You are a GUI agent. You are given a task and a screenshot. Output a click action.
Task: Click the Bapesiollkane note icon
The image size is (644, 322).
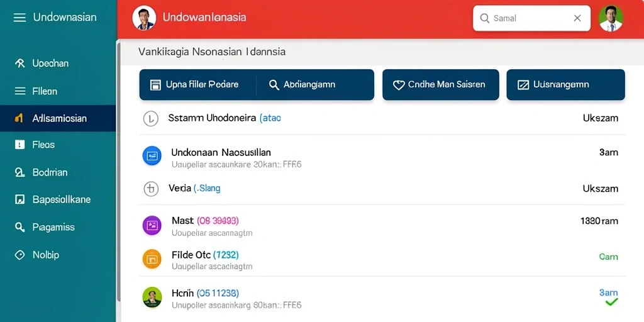[x=19, y=199]
